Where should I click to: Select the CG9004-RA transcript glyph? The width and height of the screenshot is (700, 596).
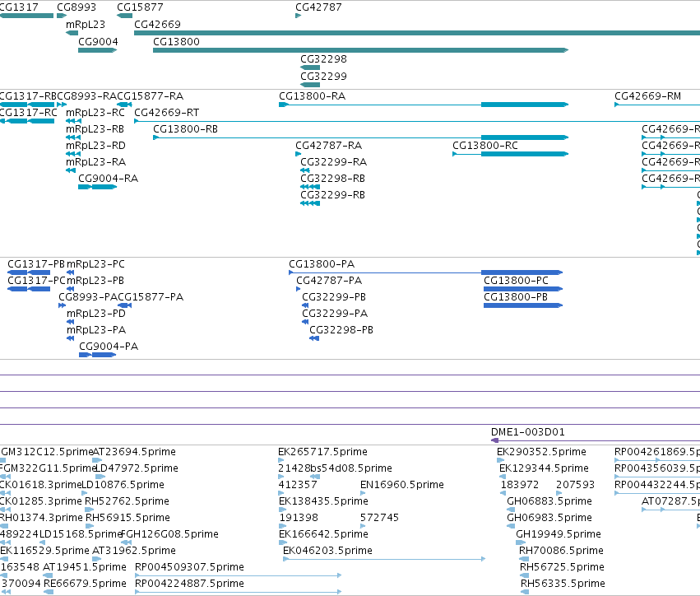[x=98, y=187]
